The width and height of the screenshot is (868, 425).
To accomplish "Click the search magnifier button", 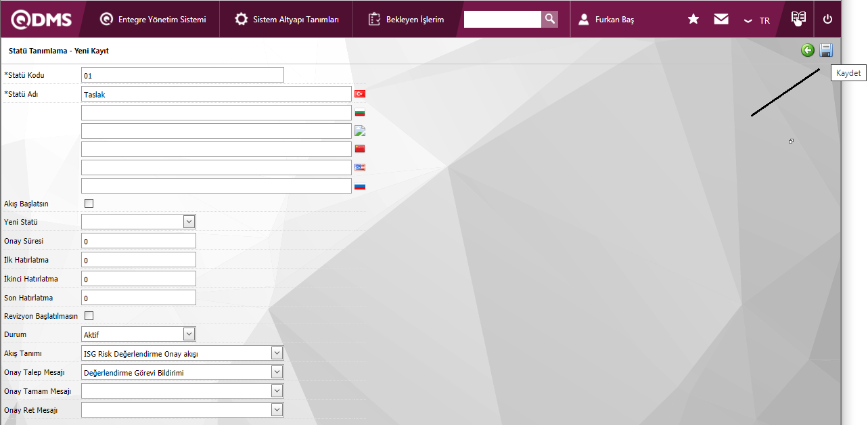I will pos(550,19).
